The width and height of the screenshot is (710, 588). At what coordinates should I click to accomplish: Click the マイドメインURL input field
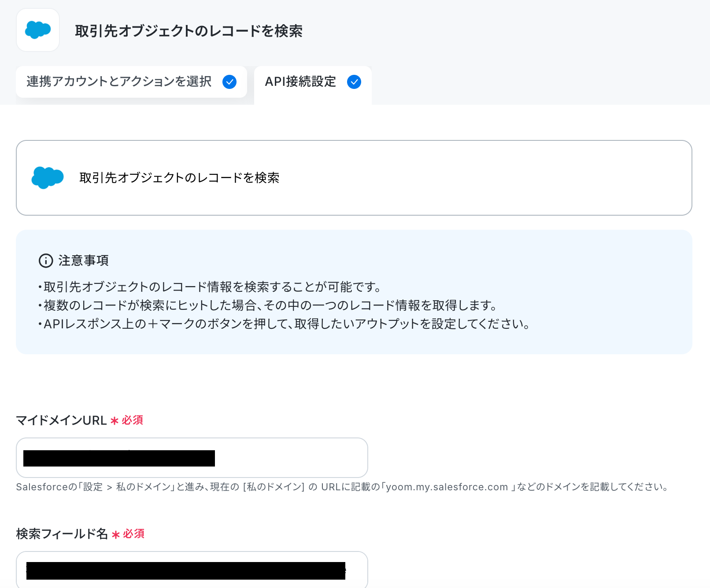[x=192, y=458]
